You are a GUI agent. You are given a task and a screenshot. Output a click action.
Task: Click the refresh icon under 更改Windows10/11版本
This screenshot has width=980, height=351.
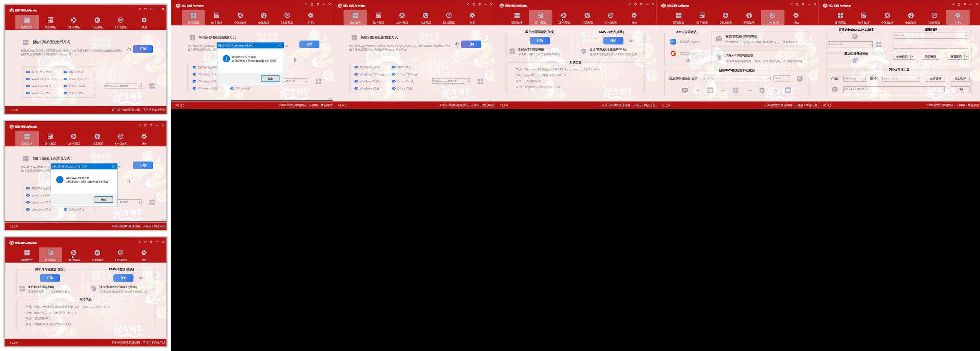click(x=855, y=36)
